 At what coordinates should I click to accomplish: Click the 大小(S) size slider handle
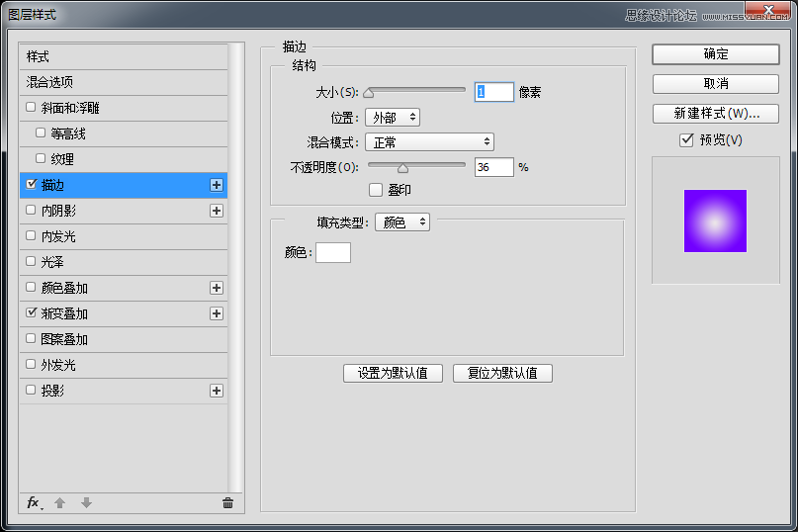pyautogui.click(x=369, y=93)
